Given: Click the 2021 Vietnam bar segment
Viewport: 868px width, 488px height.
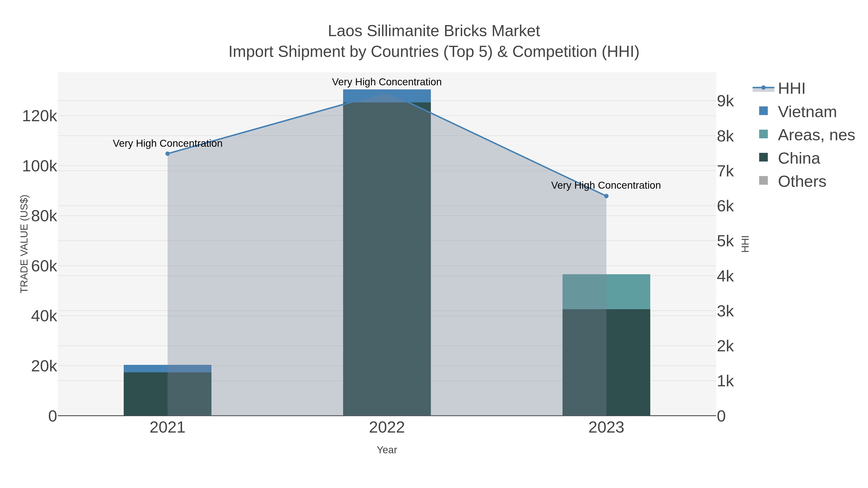Looking at the screenshot, I should pos(168,368).
